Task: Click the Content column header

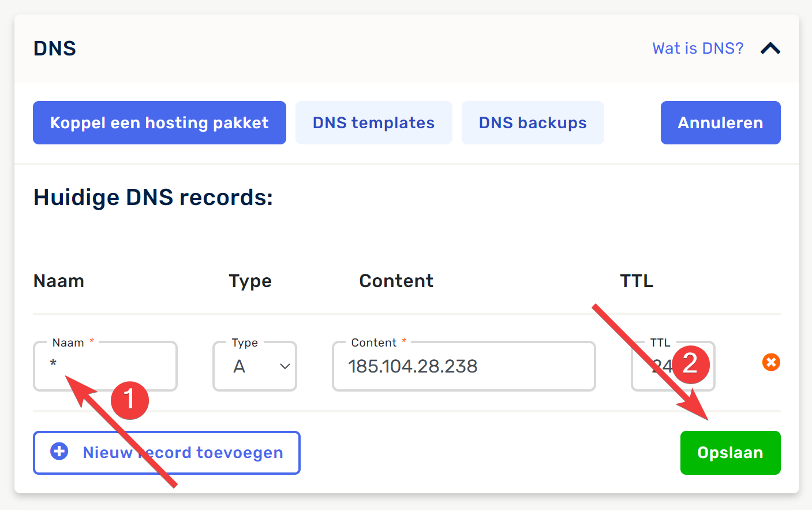Action: pos(396,281)
